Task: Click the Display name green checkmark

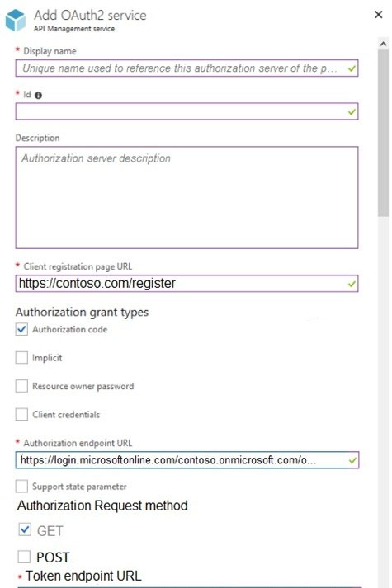Action: click(352, 68)
